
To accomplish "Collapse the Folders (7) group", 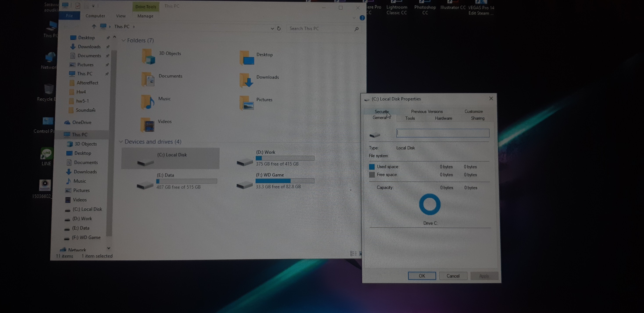I will (x=123, y=40).
